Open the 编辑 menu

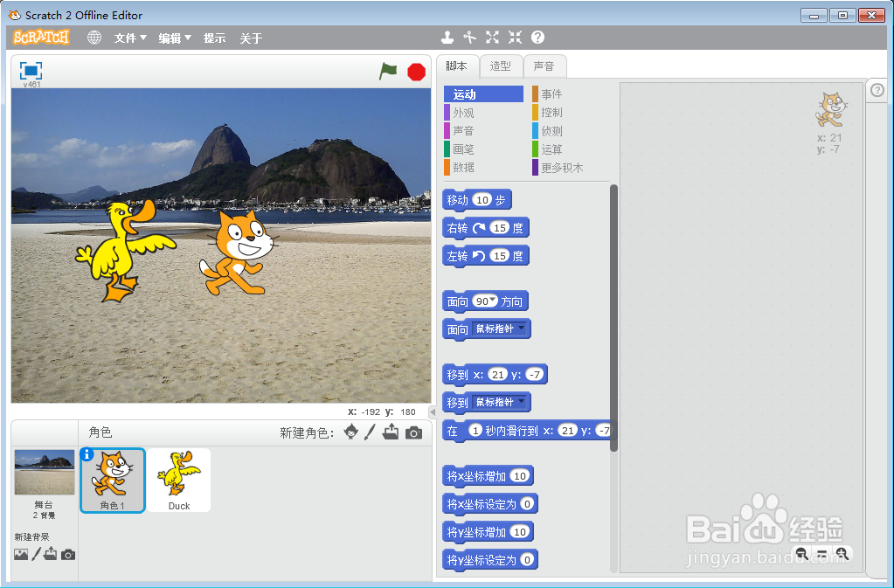[175, 38]
